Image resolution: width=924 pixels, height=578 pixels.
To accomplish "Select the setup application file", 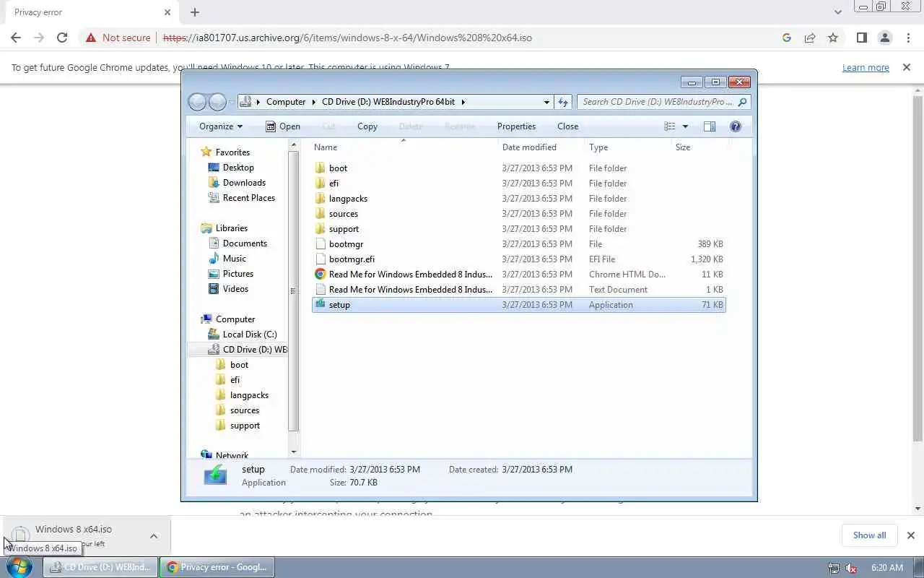I will point(518,305).
